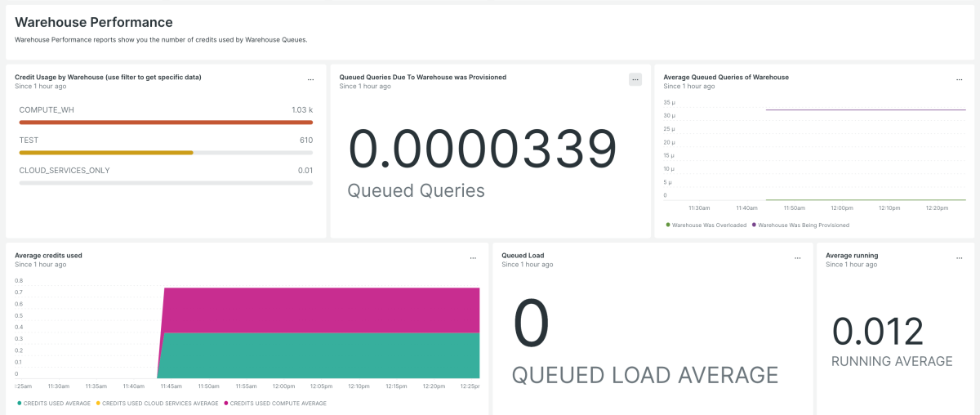Click the 0.0000339 Queued Queries value
980x415 pixels.
pos(482,151)
